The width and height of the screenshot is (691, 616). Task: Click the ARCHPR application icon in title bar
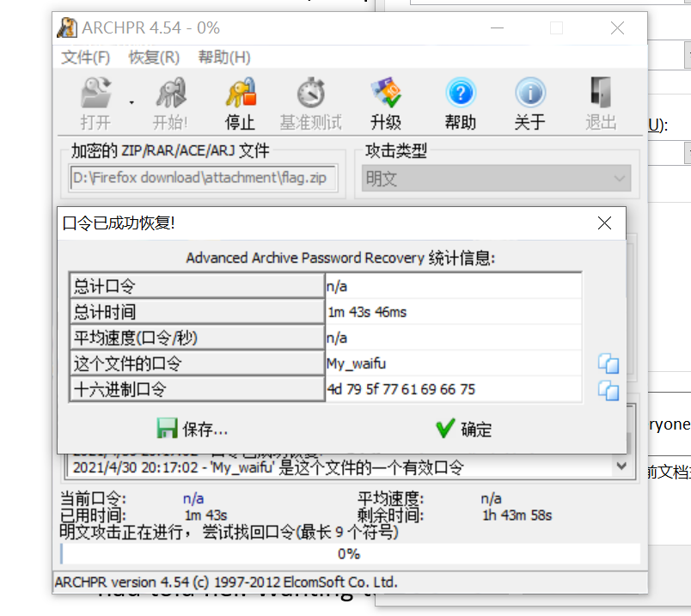(x=67, y=27)
